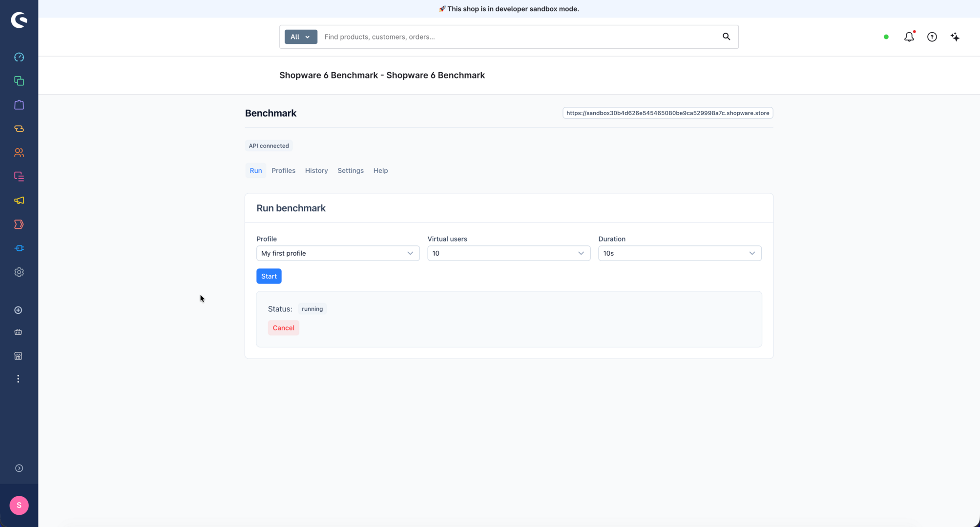This screenshot has height=527, width=980.
Task: Open the notifications bell icon
Action: click(909, 37)
